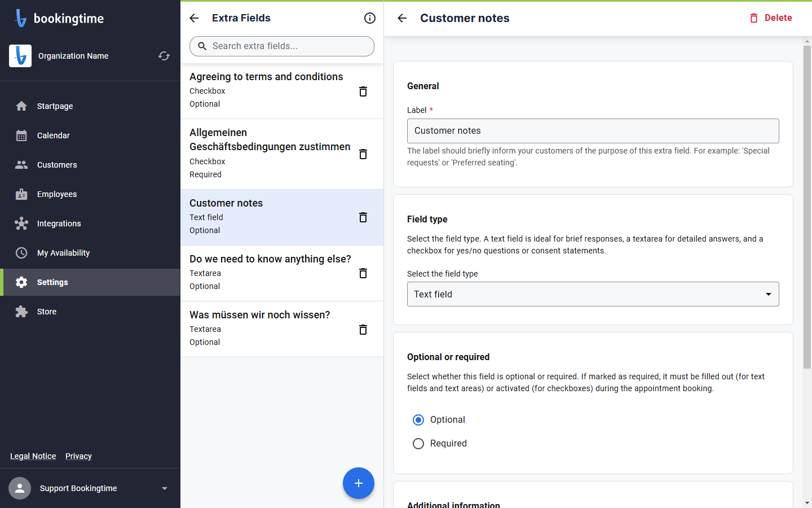Select Do we need to know anything else entry
Screen dimensions: 812x508
282,273
